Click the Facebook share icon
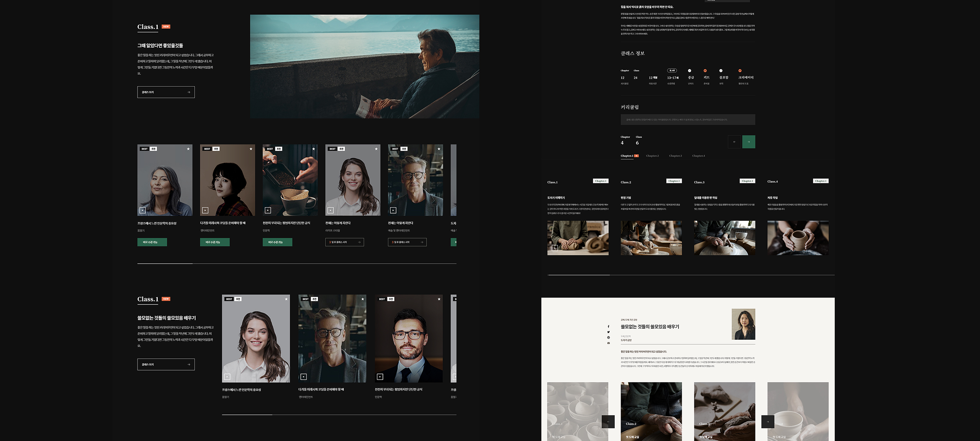 click(x=608, y=327)
